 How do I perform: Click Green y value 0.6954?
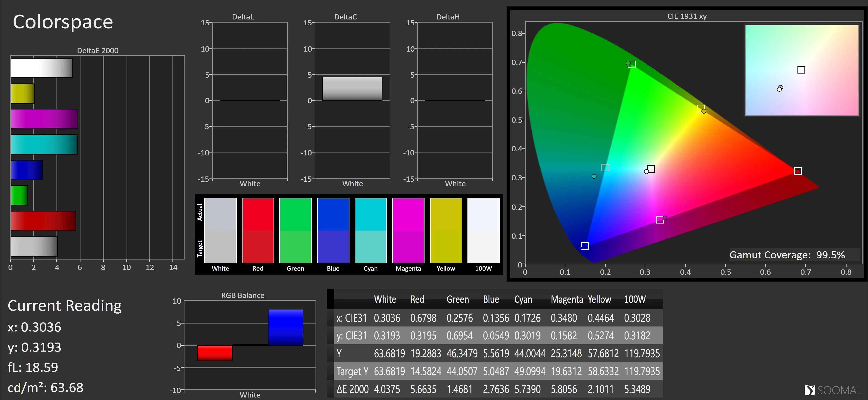[x=460, y=336]
